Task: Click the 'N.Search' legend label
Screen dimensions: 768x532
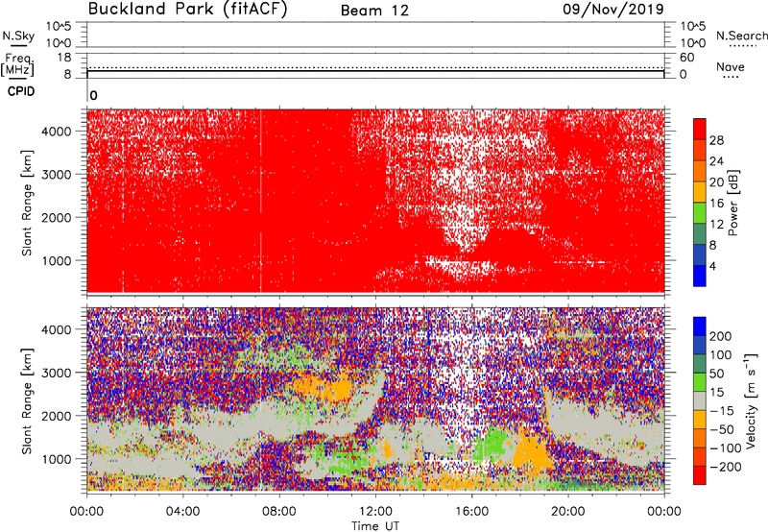Action: [741, 36]
